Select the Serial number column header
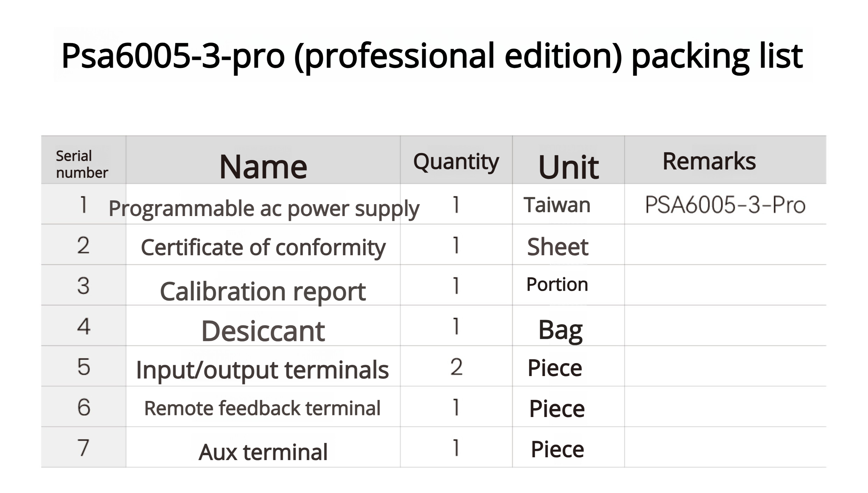 coord(82,164)
